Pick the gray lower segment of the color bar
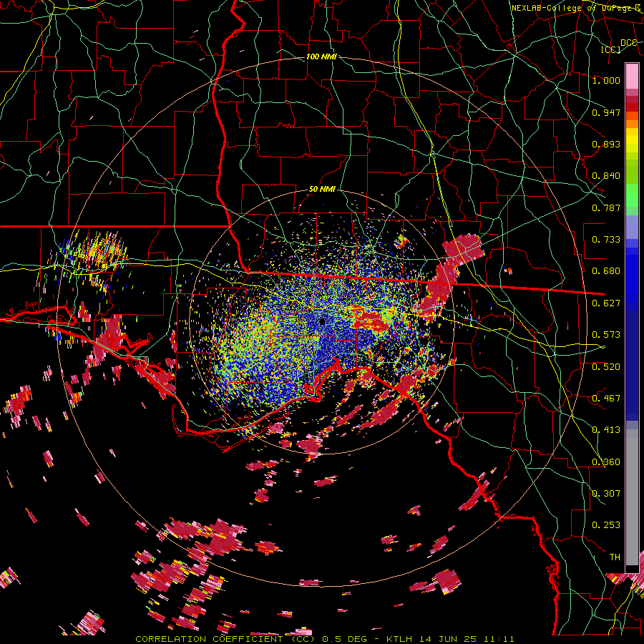 click(x=632, y=497)
